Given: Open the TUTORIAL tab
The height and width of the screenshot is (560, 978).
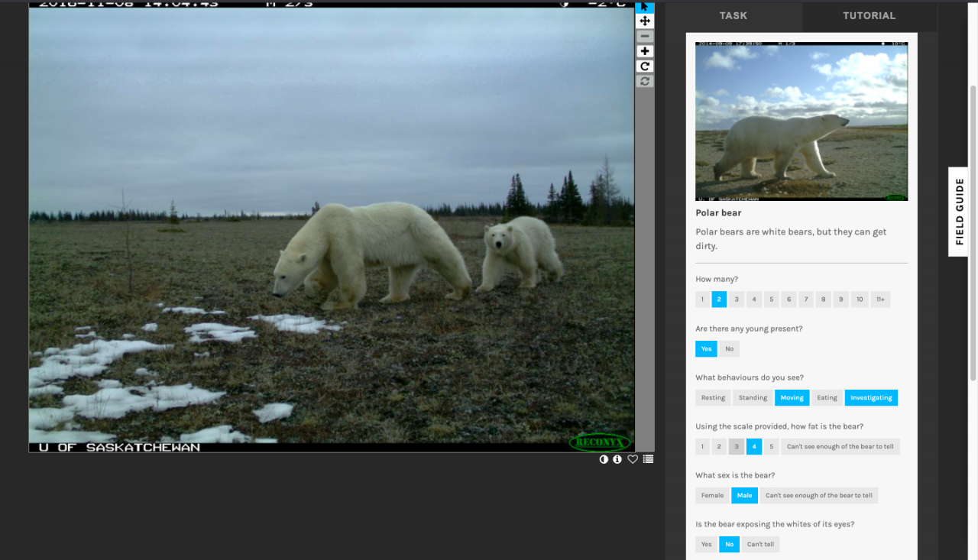Looking at the screenshot, I should 870,15.
